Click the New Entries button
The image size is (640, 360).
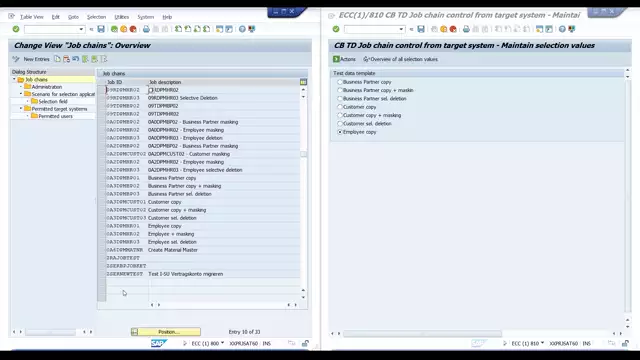(36, 59)
